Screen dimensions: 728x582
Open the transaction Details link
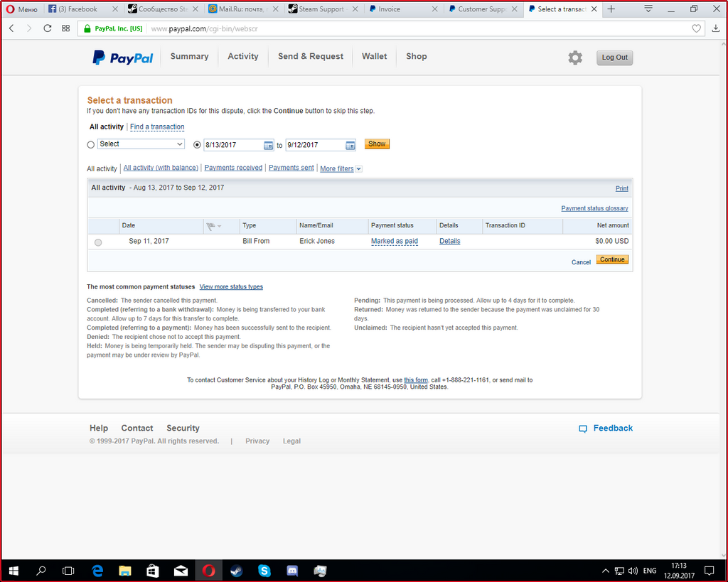pos(449,241)
